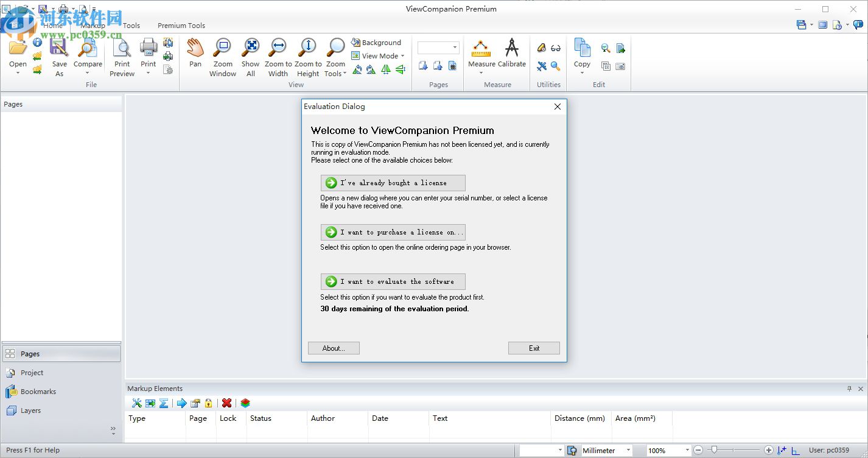Switch to the Tools ribbon tab

click(131, 26)
